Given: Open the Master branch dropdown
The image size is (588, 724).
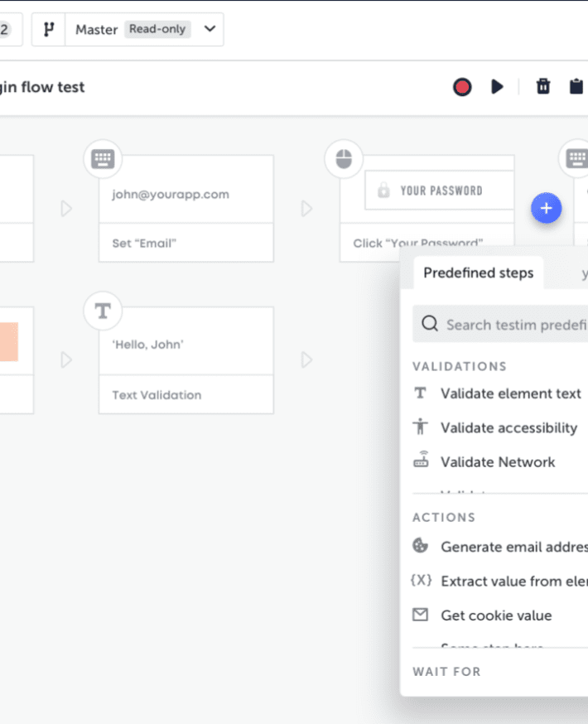Looking at the screenshot, I should click(x=210, y=29).
